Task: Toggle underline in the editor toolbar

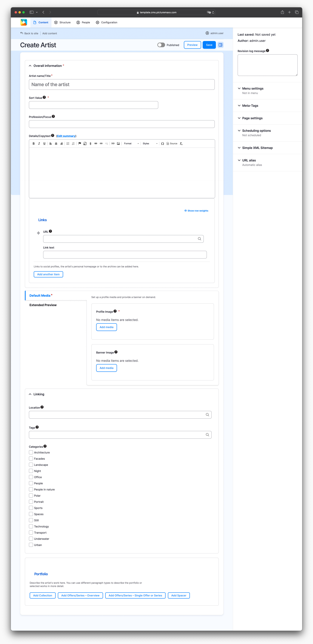Action: [x=44, y=144]
